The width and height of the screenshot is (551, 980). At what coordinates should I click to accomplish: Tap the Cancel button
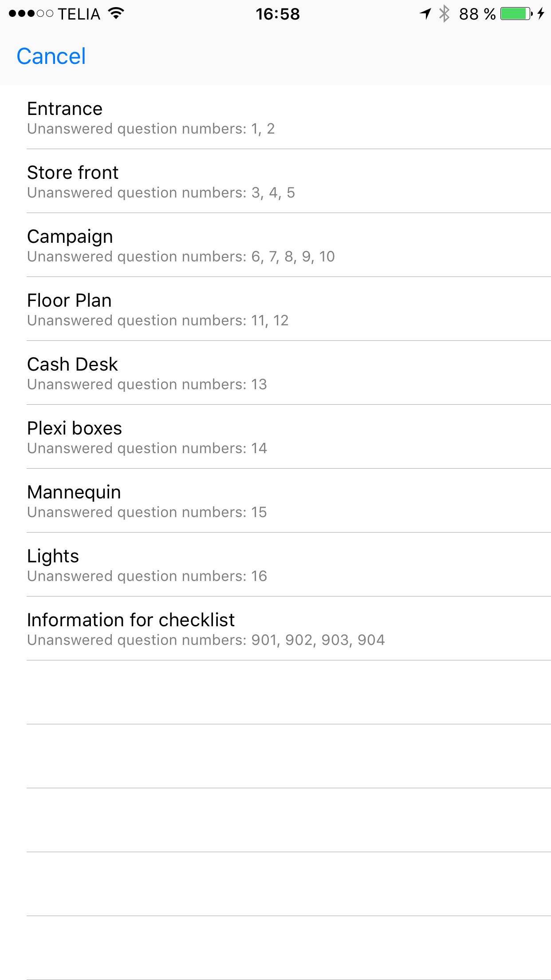click(x=51, y=56)
